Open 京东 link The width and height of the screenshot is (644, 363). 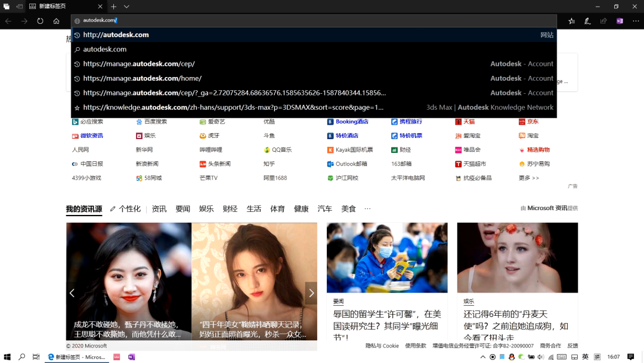pos(528,122)
